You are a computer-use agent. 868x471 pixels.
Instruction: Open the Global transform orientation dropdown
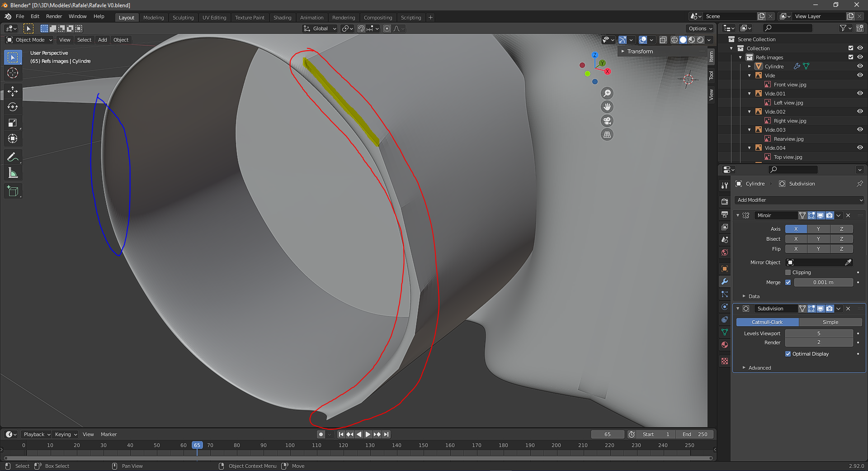320,29
